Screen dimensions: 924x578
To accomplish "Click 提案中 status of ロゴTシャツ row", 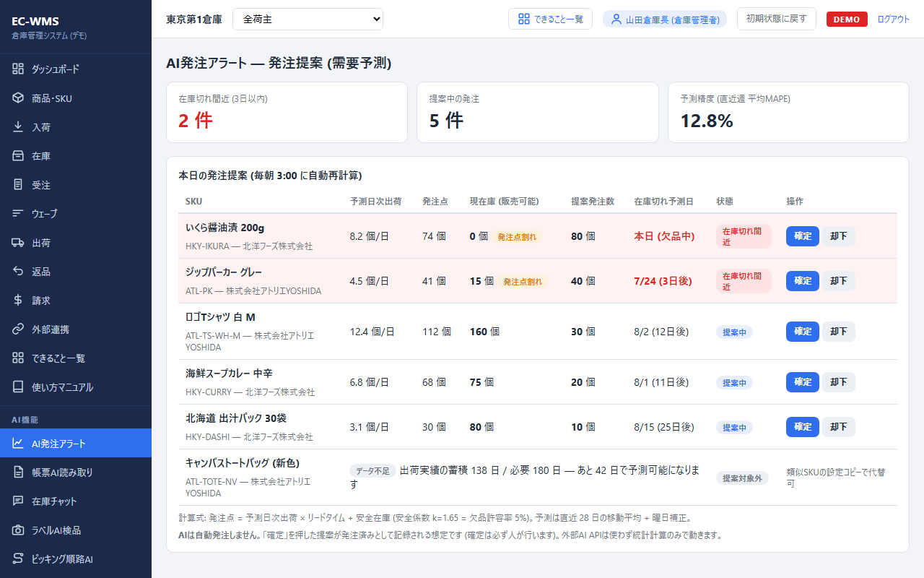I will pos(734,332).
